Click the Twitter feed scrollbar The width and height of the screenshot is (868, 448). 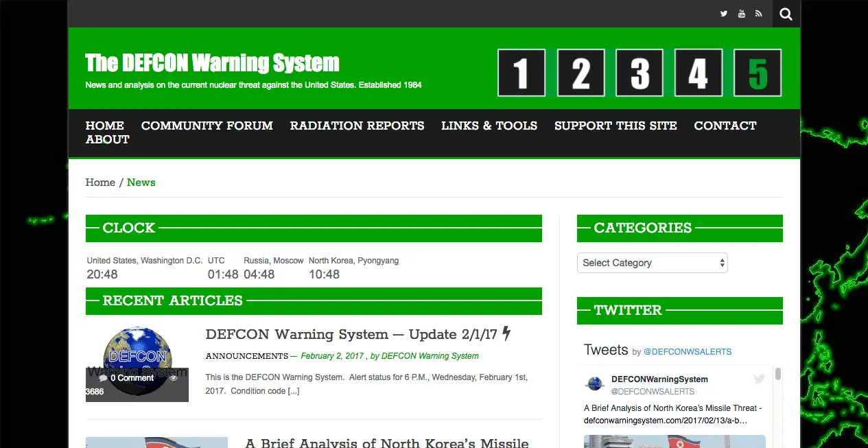click(x=777, y=375)
